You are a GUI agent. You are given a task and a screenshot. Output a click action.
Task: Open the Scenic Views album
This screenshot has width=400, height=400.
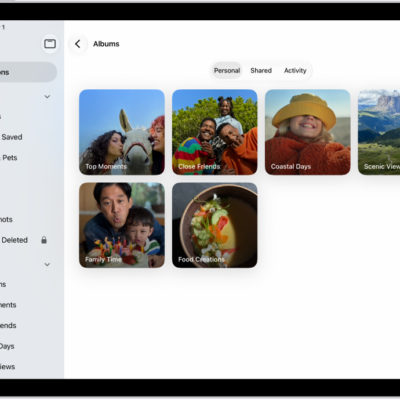379,132
